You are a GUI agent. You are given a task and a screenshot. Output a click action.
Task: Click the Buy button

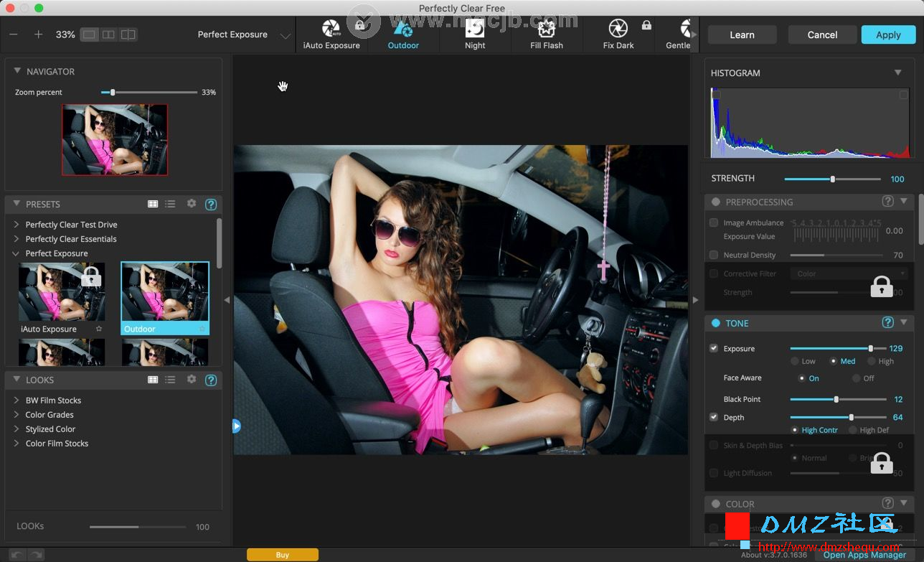[x=283, y=555]
